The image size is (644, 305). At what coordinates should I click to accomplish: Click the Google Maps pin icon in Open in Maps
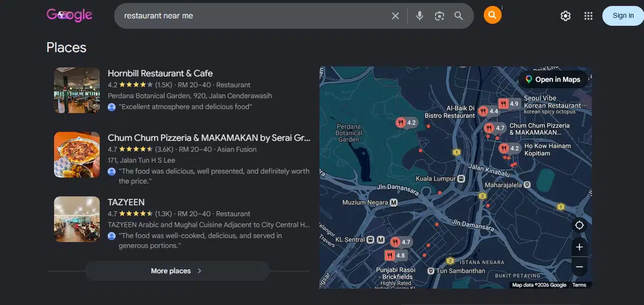coord(529,79)
